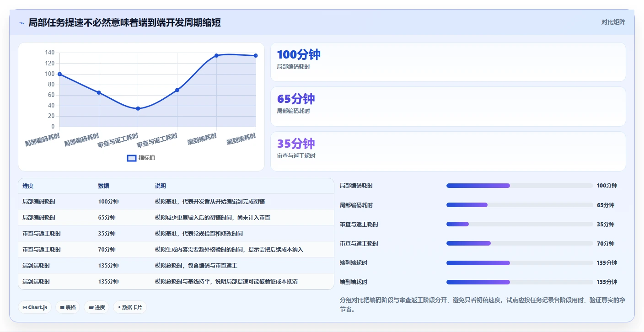Click the 0 label on the chart's y-axis
The image size is (644, 332).
pyautogui.click(x=53, y=127)
